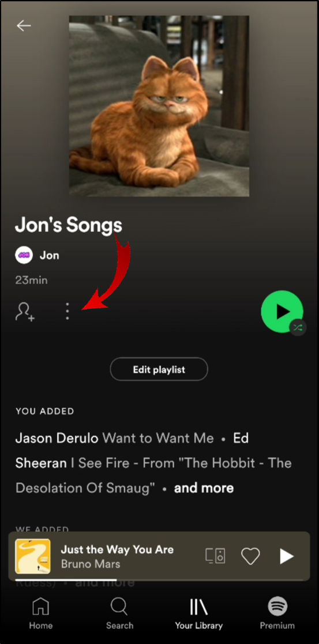Open the devices available icon

215,556
